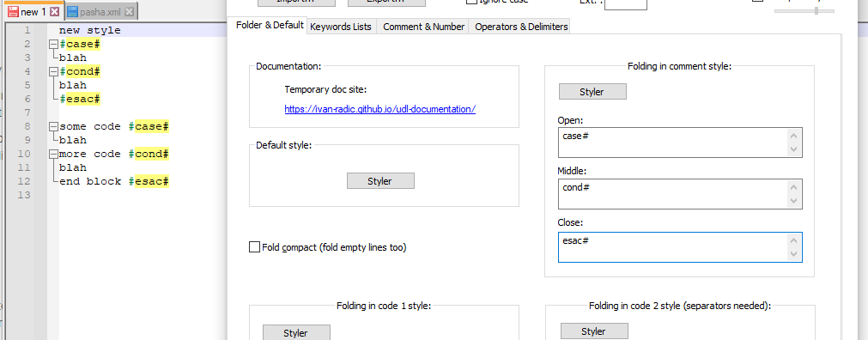Collapse the fold marker on line 2
The image size is (868, 340).
53,45
